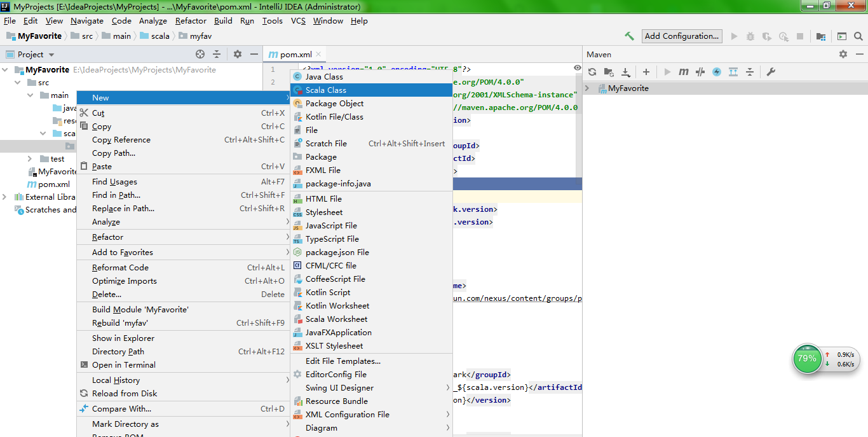Image resolution: width=868 pixels, height=437 pixels.
Task: Close the pom.xml editor tab
Action: 318,55
